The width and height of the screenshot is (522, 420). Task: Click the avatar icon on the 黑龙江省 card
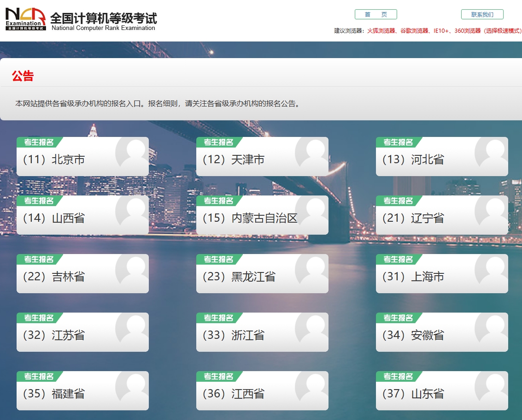pos(313,269)
